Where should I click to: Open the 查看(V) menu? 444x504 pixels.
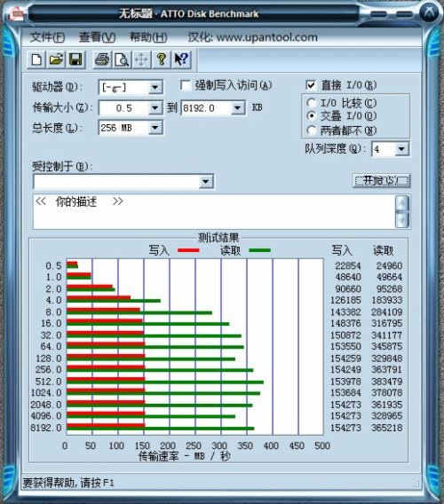[97, 37]
